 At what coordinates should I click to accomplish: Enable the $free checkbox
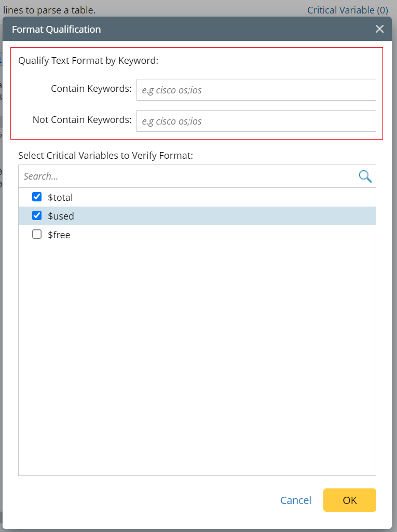coord(36,234)
